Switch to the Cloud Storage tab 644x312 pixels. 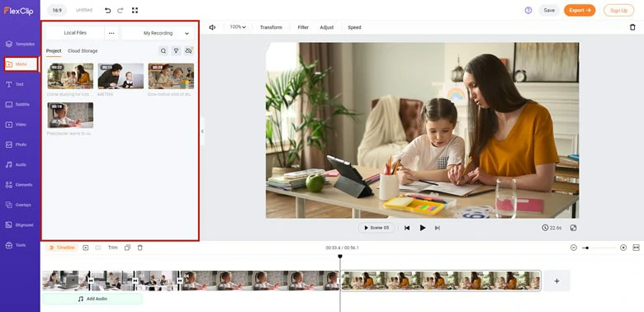(x=83, y=51)
